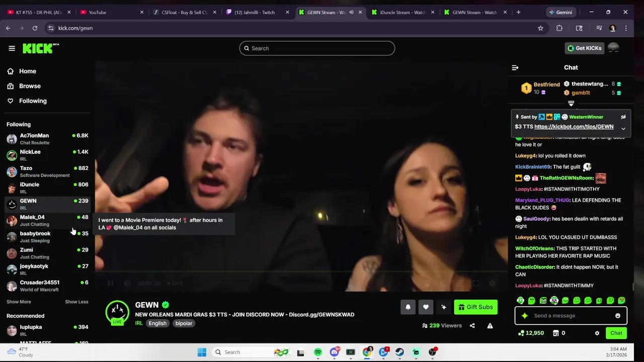
Task: Open the Windows Start menu
Action: pos(202,352)
